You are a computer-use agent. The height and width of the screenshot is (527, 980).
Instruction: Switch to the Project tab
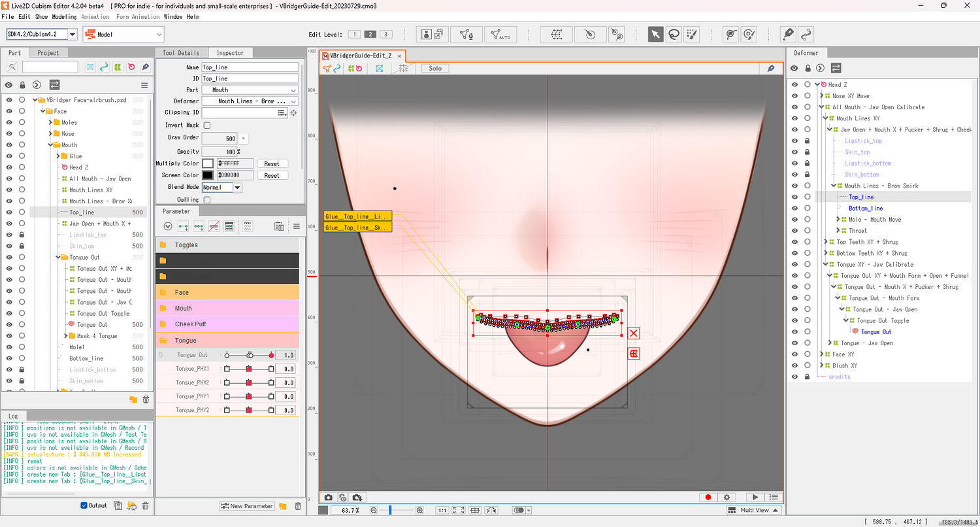(x=48, y=53)
